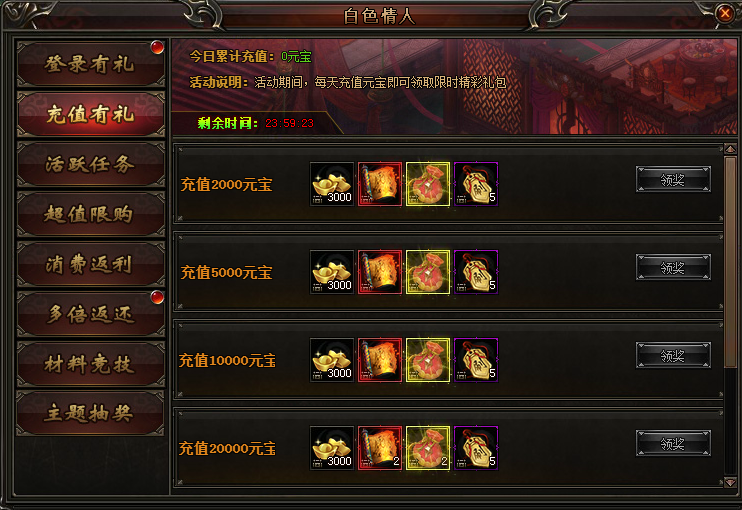Click the gold ingot reward in 充值2000元宝 row
This screenshot has width=742, height=510.
[x=332, y=184]
